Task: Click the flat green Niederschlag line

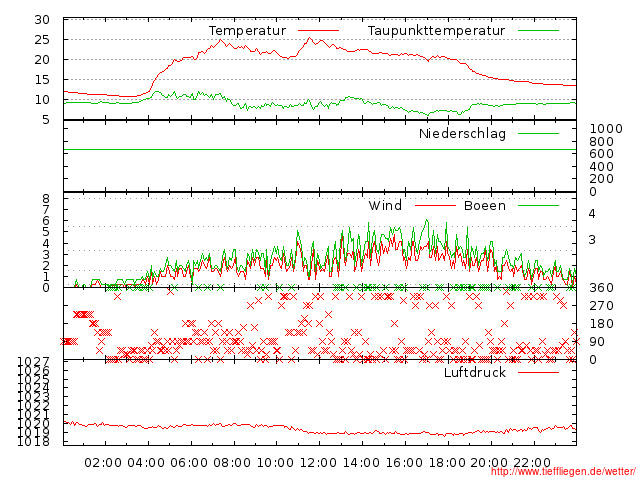Action: tap(320, 150)
